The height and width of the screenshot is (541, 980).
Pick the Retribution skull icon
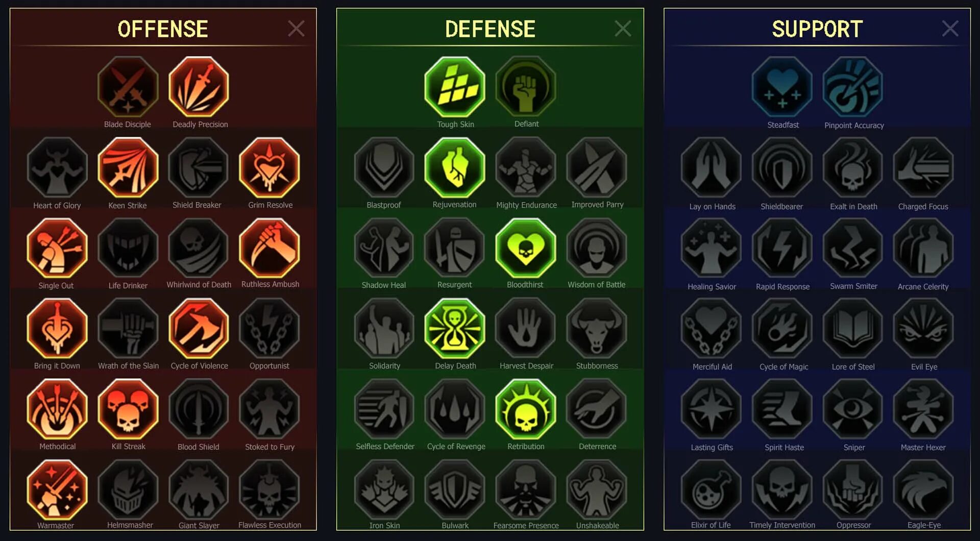click(x=526, y=409)
